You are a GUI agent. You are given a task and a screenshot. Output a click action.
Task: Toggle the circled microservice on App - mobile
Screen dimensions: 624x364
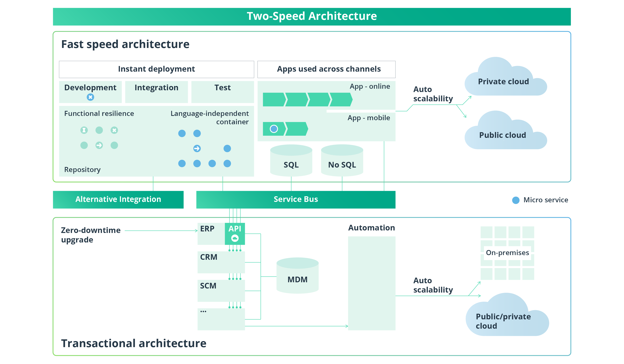[274, 129]
